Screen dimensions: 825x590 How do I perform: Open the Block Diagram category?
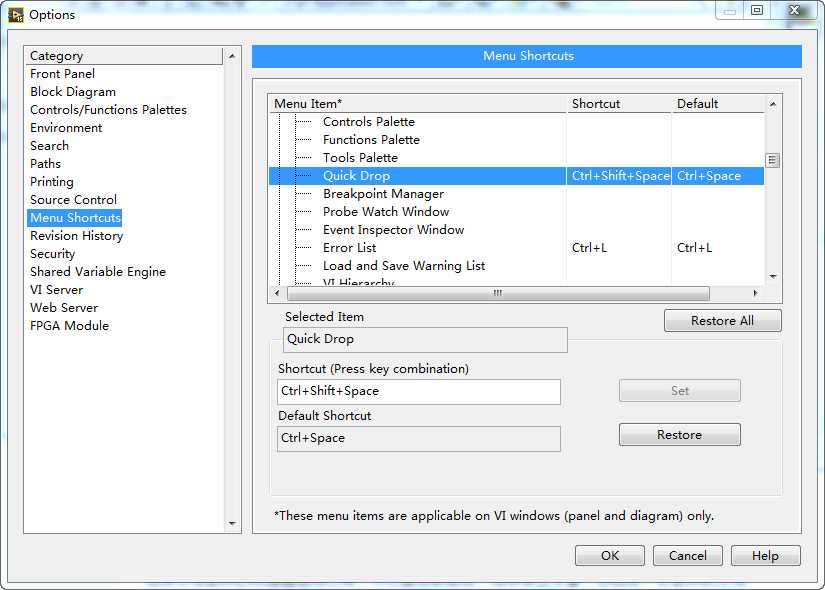(73, 92)
